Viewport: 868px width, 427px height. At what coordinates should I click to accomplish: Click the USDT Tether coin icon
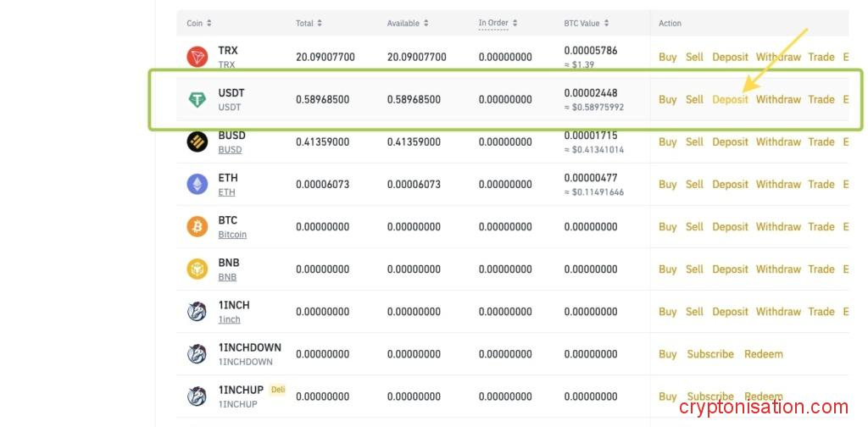(197, 100)
